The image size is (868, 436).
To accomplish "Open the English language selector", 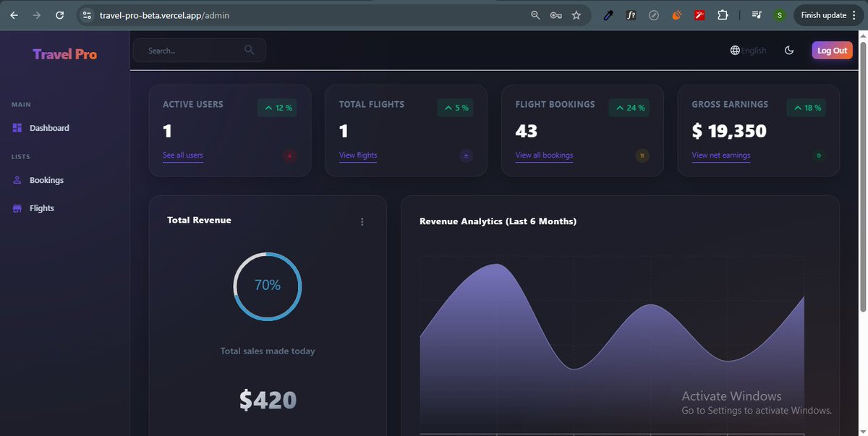I will click(748, 51).
